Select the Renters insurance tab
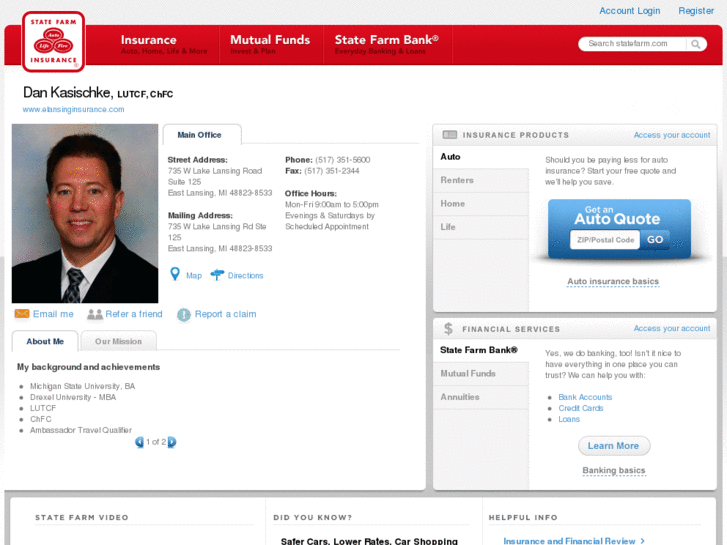 point(481,180)
